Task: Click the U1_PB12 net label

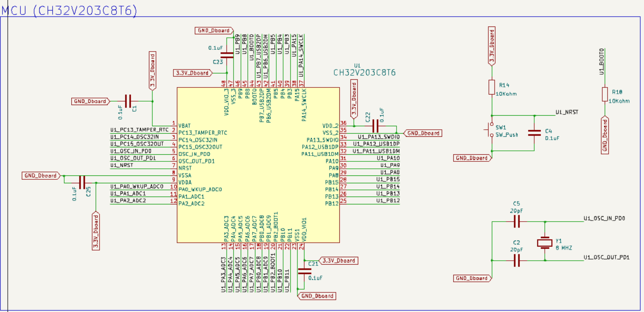Action: coord(388,200)
